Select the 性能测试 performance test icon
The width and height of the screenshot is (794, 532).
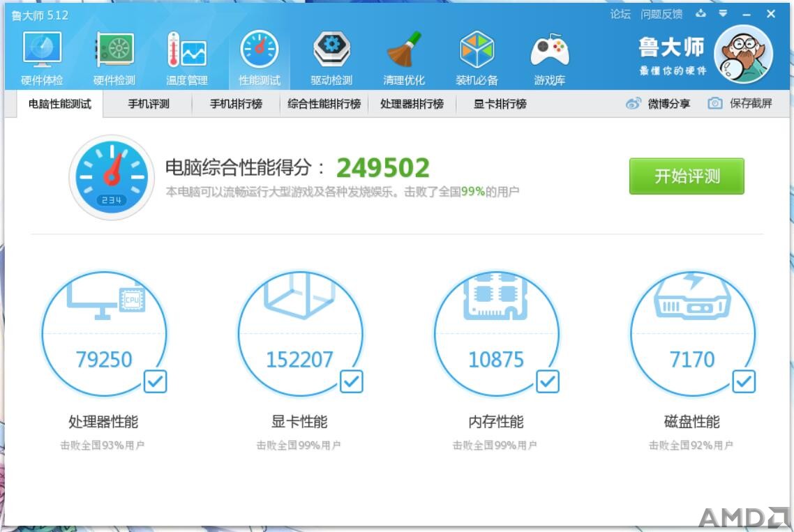(x=260, y=50)
